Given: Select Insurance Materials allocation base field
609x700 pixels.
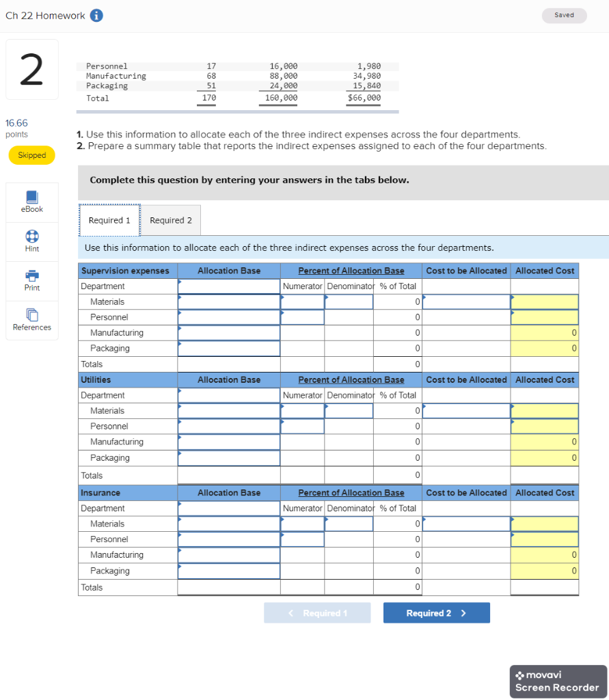Looking at the screenshot, I should (229, 524).
